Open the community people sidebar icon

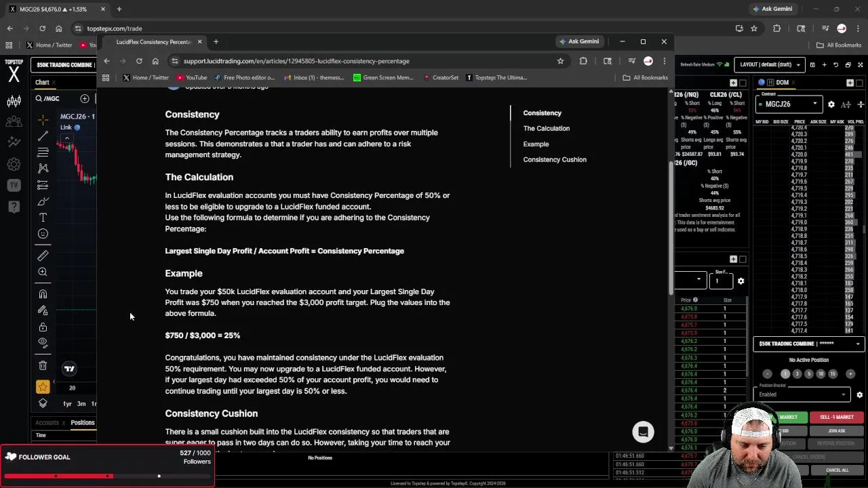click(14, 123)
